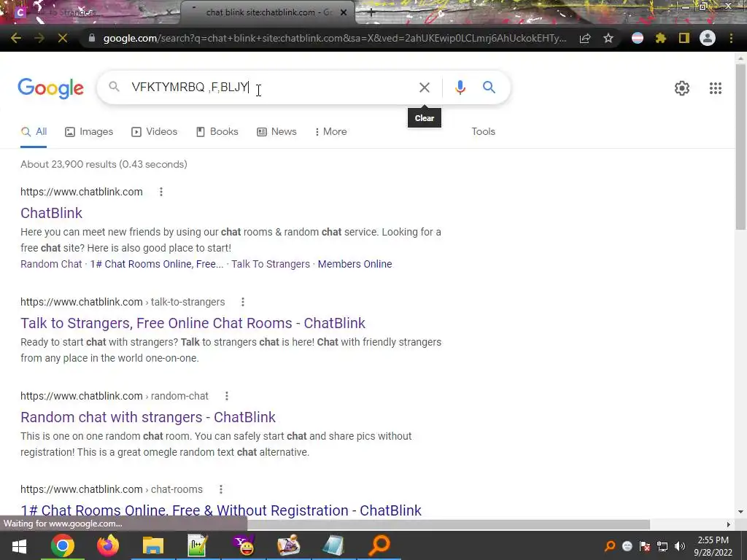Click the Google logo
The image size is (747, 560).
(50, 88)
